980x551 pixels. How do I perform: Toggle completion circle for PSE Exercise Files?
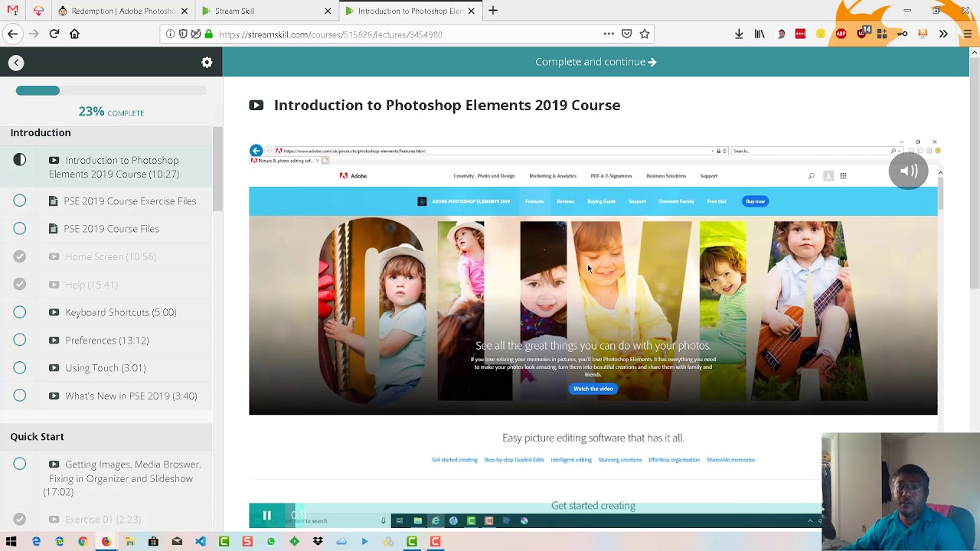click(20, 201)
